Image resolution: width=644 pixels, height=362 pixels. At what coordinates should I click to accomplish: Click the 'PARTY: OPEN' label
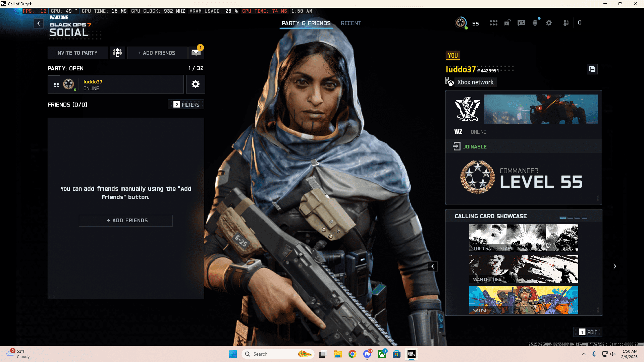[65, 68]
